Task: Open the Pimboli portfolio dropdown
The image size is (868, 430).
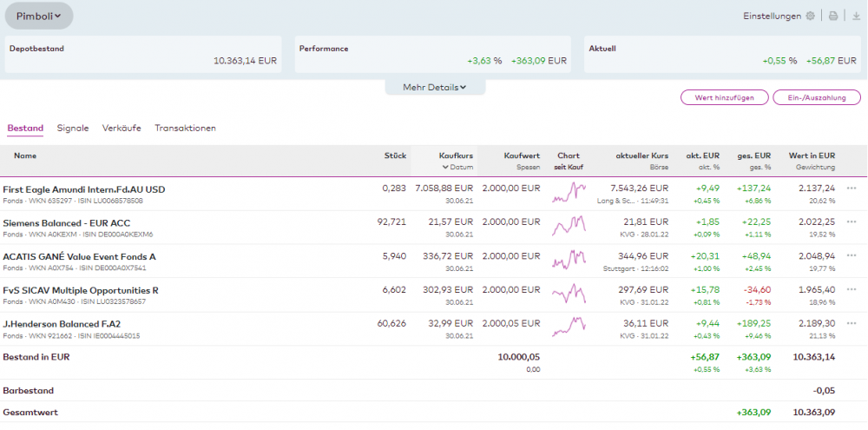Action: coord(39,16)
